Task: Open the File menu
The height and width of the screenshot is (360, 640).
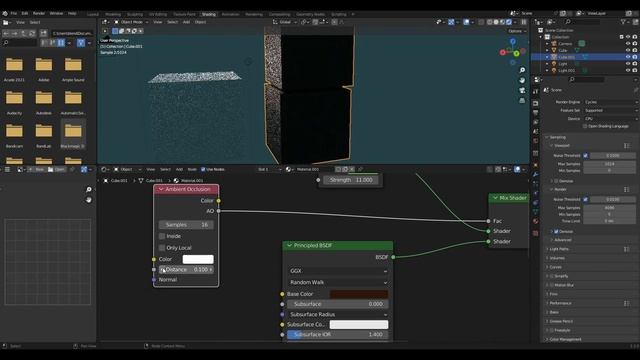Action: pos(14,13)
